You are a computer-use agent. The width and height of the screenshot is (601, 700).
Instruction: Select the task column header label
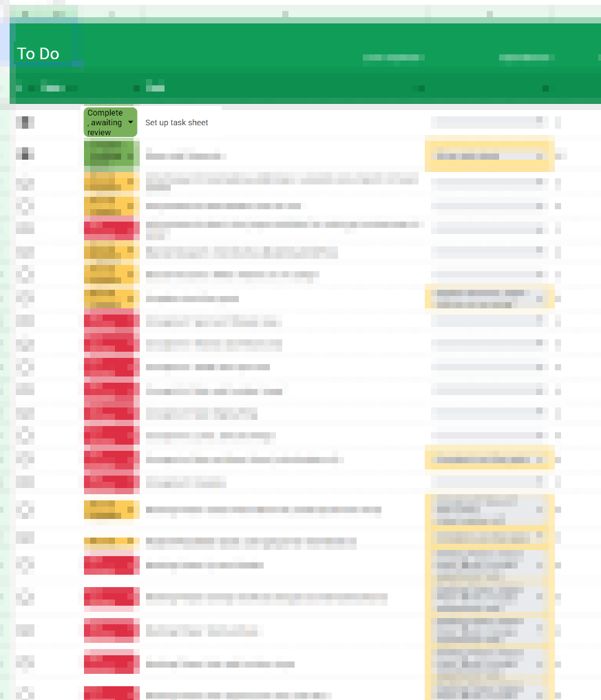(156, 88)
